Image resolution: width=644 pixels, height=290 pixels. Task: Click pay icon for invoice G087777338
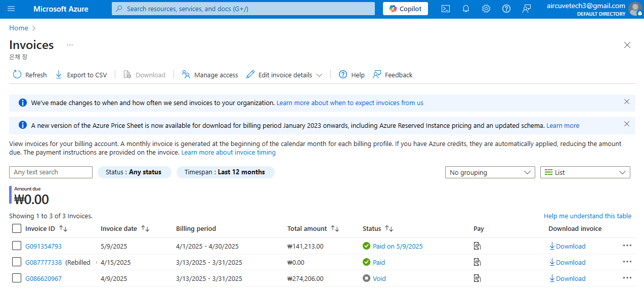[x=477, y=262]
